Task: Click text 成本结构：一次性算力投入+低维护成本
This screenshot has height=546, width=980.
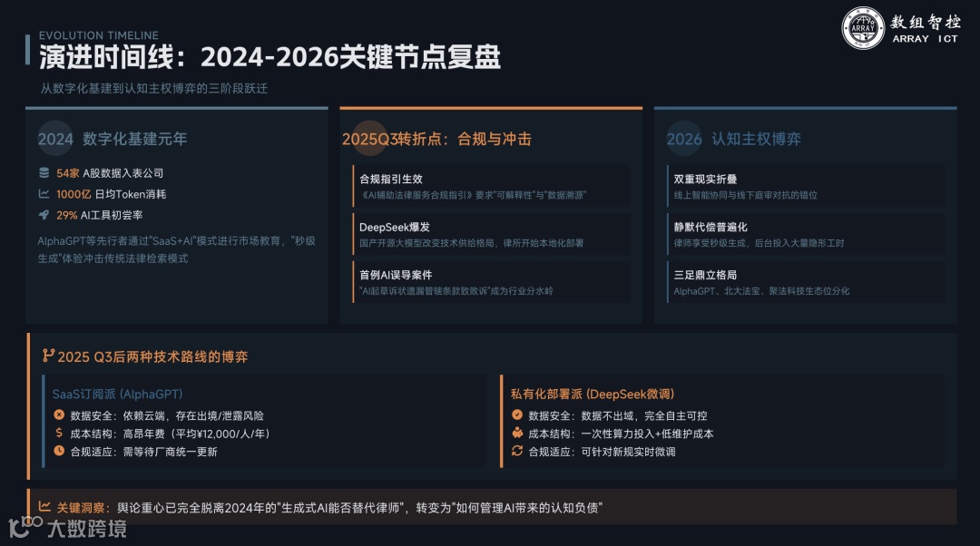Action: click(x=622, y=434)
